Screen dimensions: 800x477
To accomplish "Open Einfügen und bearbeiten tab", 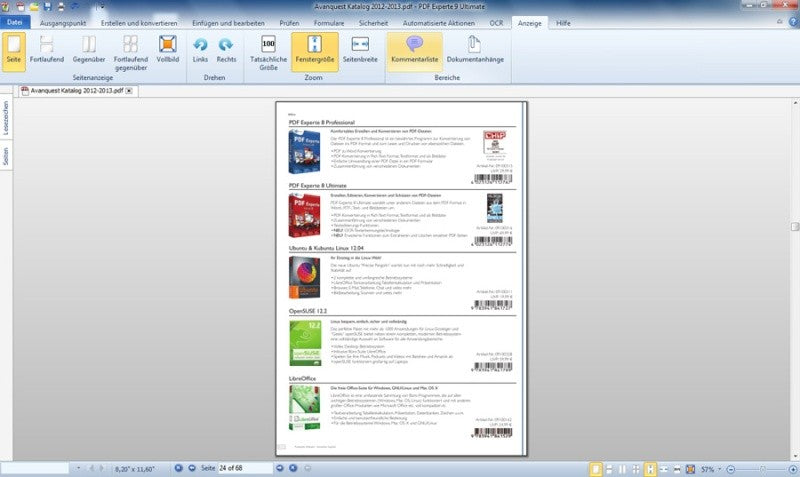I will tap(228, 23).
